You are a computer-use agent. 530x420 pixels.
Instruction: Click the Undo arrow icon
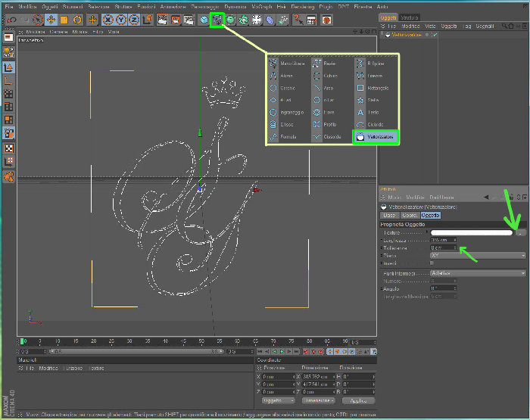[12, 20]
